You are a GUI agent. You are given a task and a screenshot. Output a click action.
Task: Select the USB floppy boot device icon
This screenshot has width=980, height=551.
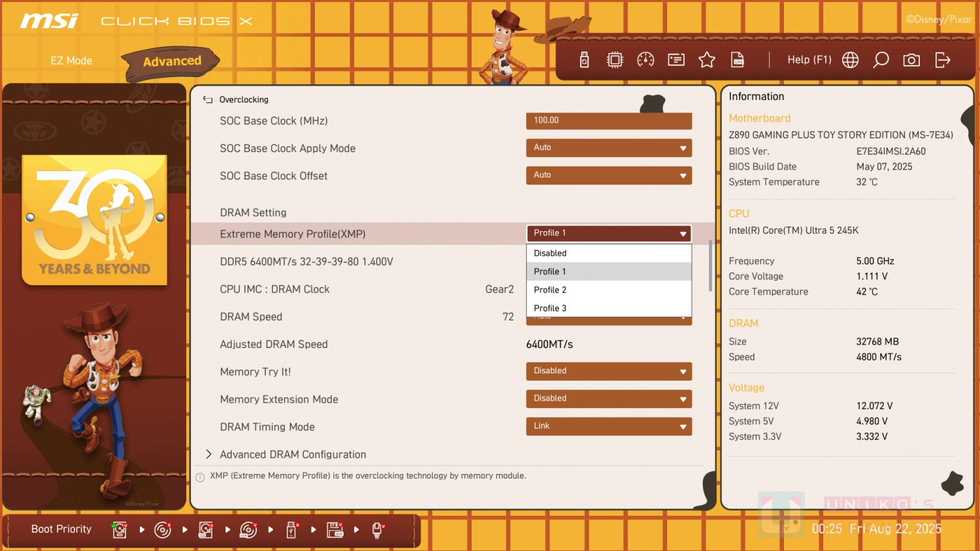coord(335,529)
